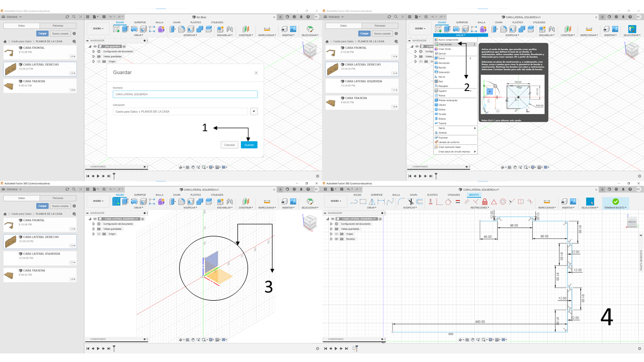644x362 pixels.
Task: Open DISEÑO workspace dropdown in origin-planes window
Action: 98,201
